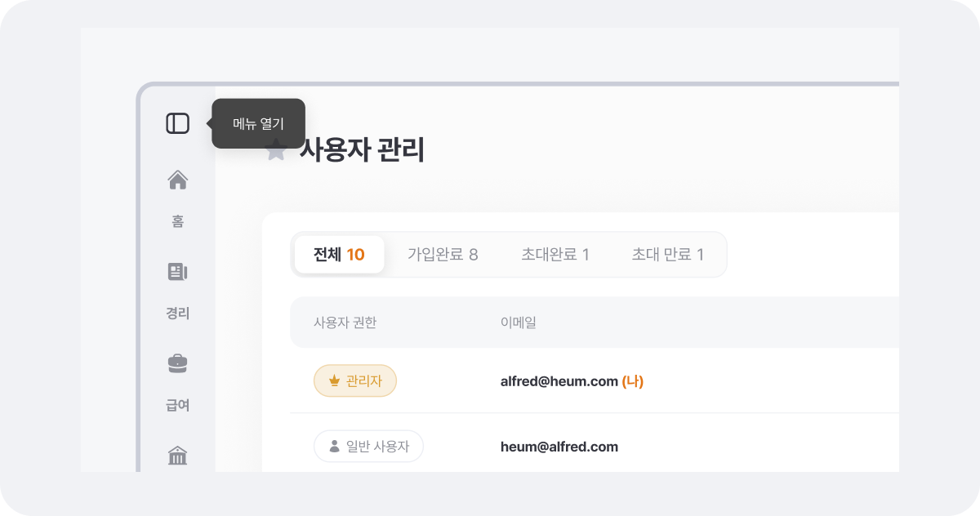The width and height of the screenshot is (980, 516).
Task: Go to Home via house icon
Action: click(177, 180)
